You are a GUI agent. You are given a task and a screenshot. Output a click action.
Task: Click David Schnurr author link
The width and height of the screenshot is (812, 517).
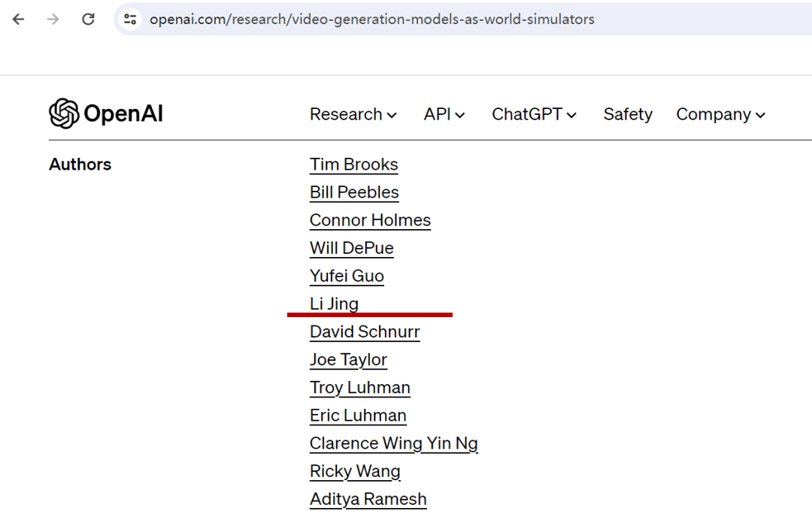[365, 331]
